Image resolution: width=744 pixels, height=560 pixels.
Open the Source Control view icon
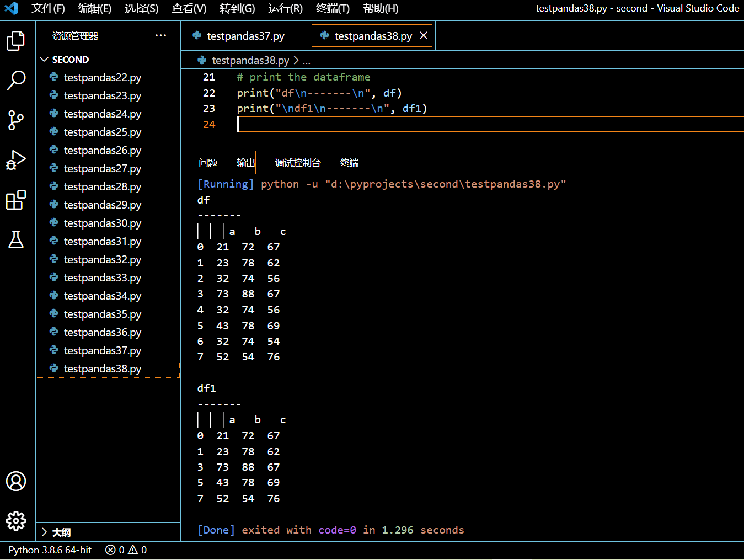click(x=16, y=120)
